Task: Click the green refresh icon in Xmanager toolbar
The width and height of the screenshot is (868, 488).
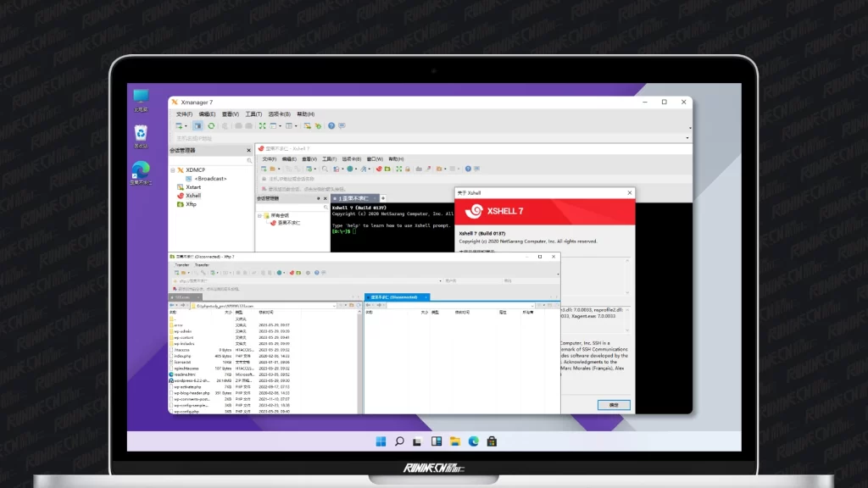Action: tap(211, 126)
